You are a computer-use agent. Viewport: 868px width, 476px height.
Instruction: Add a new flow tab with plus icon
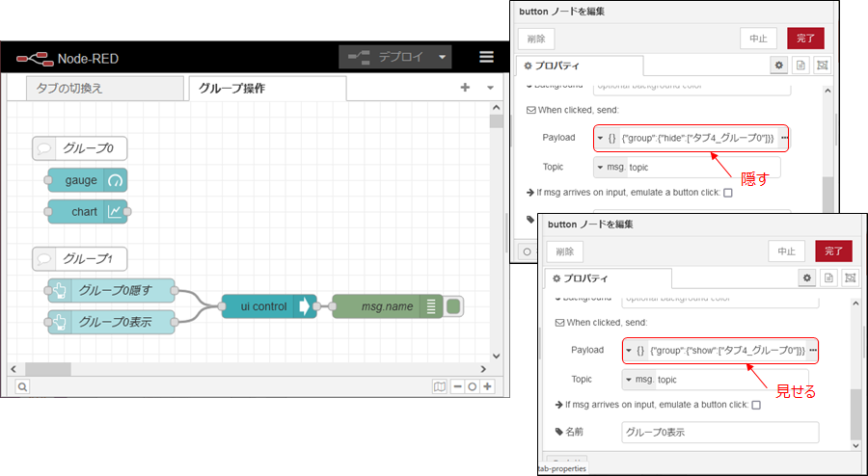coord(465,88)
